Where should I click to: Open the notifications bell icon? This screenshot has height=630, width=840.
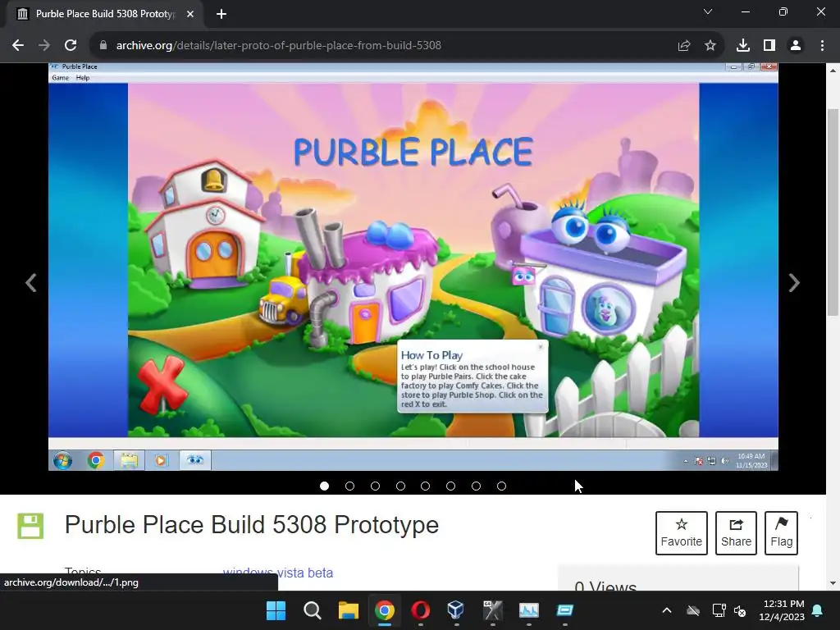point(818,610)
